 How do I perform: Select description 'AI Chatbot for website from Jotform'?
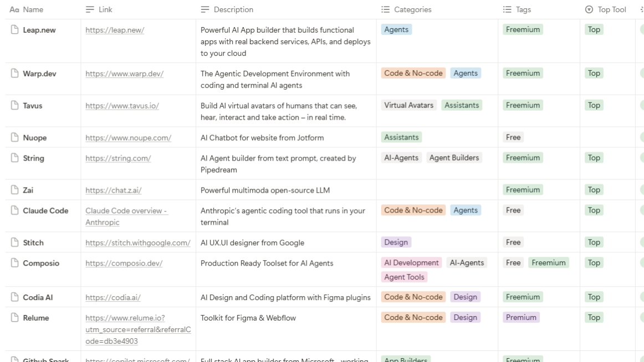click(x=262, y=138)
